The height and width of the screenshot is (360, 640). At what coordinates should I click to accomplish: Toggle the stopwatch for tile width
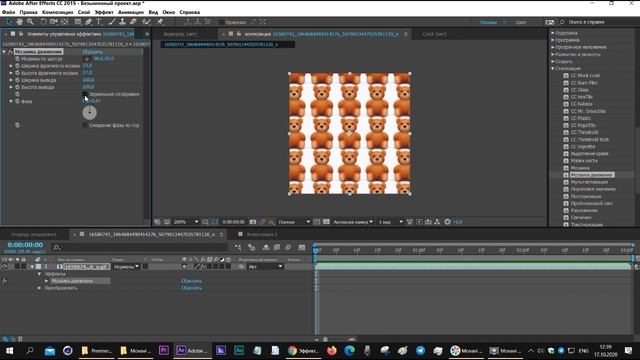(18, 66)
